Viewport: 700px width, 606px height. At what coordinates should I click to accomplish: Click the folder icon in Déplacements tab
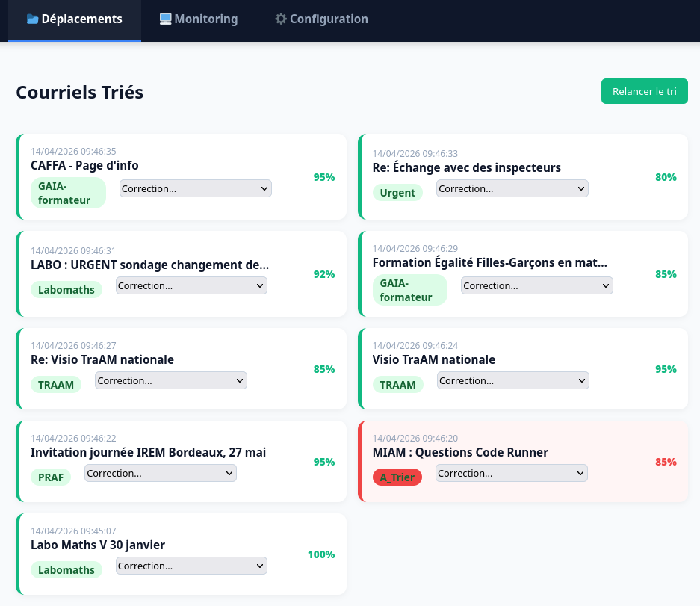click(33, 19)
